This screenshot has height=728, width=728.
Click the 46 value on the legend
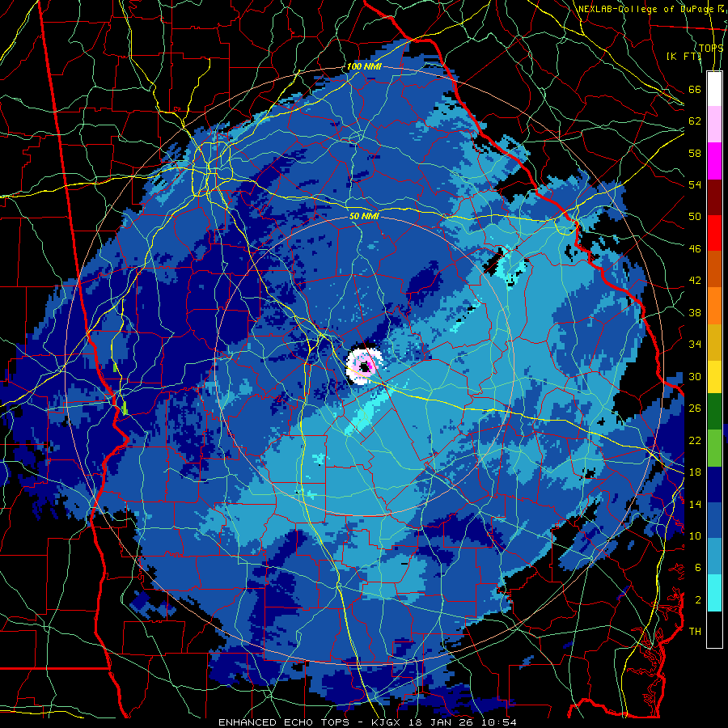click(x=695, y=249)
